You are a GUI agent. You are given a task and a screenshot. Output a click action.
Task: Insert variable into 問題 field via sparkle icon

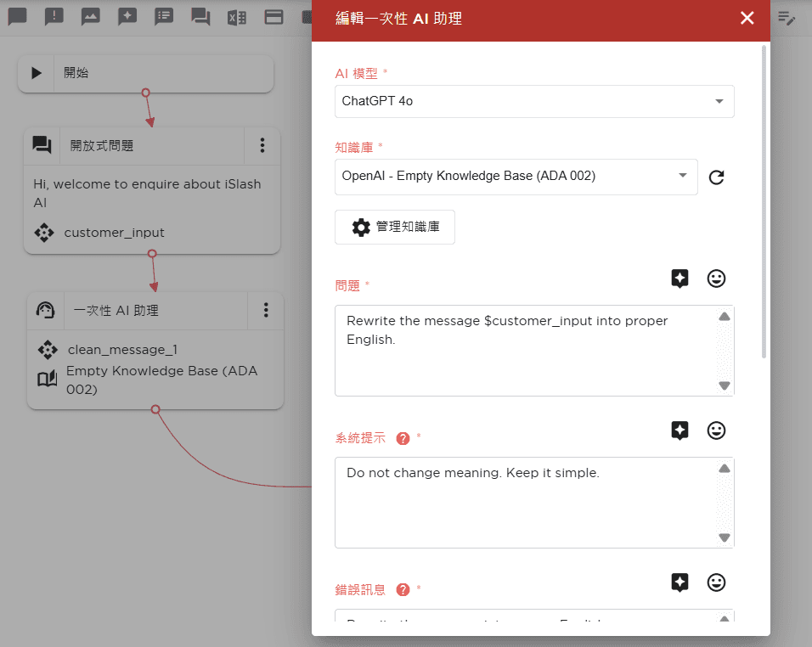(x=680, y=278)
